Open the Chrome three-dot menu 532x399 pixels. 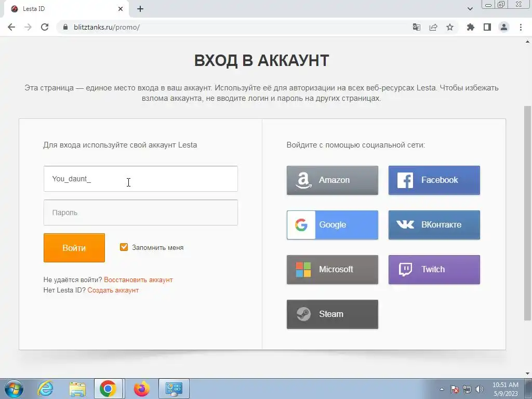[x=521, y=27]
